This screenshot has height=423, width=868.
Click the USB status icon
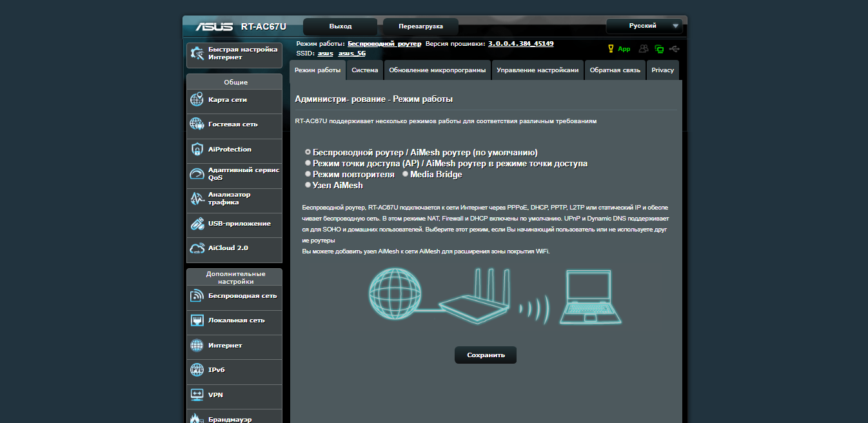675,49
